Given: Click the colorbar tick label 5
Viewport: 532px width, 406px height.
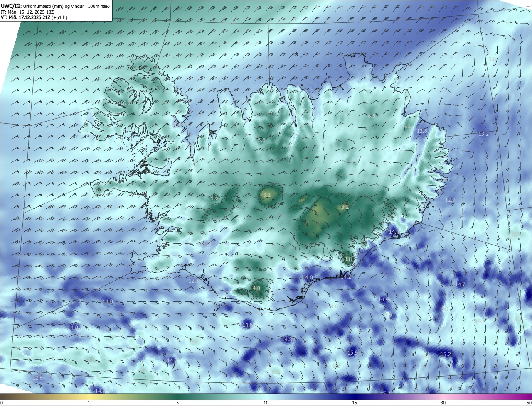Looking at the screenshot, I should [x=177, y=403].
